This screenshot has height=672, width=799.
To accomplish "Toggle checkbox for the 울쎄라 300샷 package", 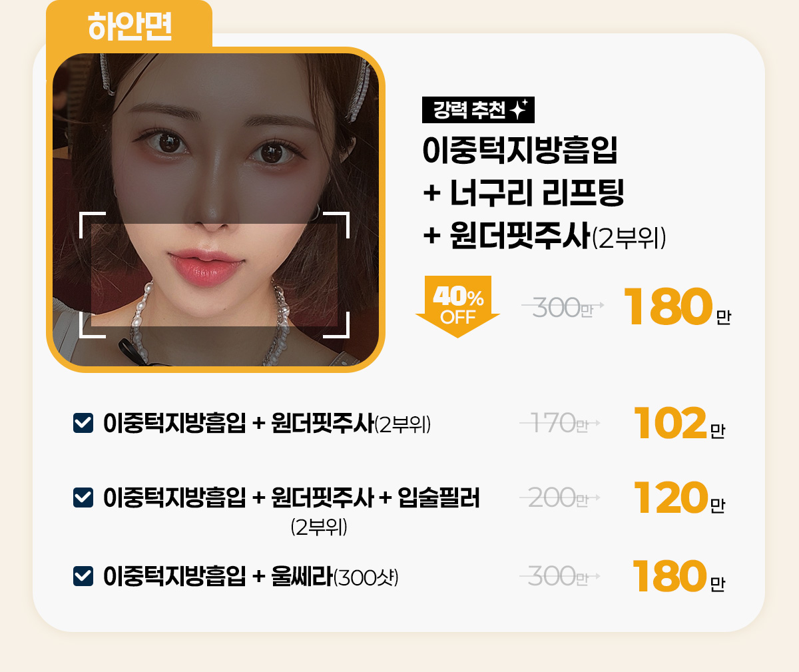I will point(83,576).
